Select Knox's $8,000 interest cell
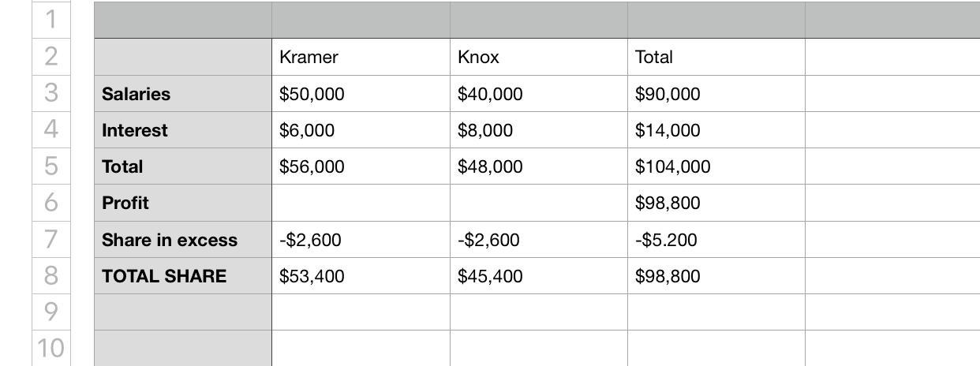 click(539, 130)
